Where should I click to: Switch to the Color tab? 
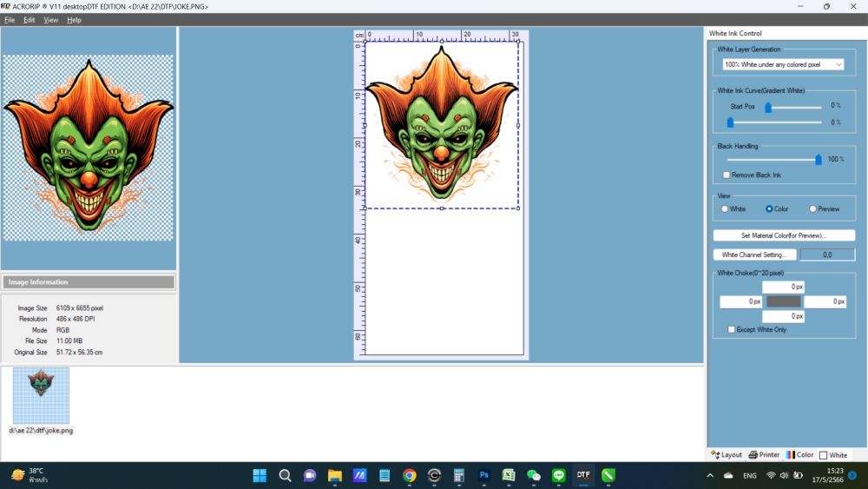(x=800, y=454)
